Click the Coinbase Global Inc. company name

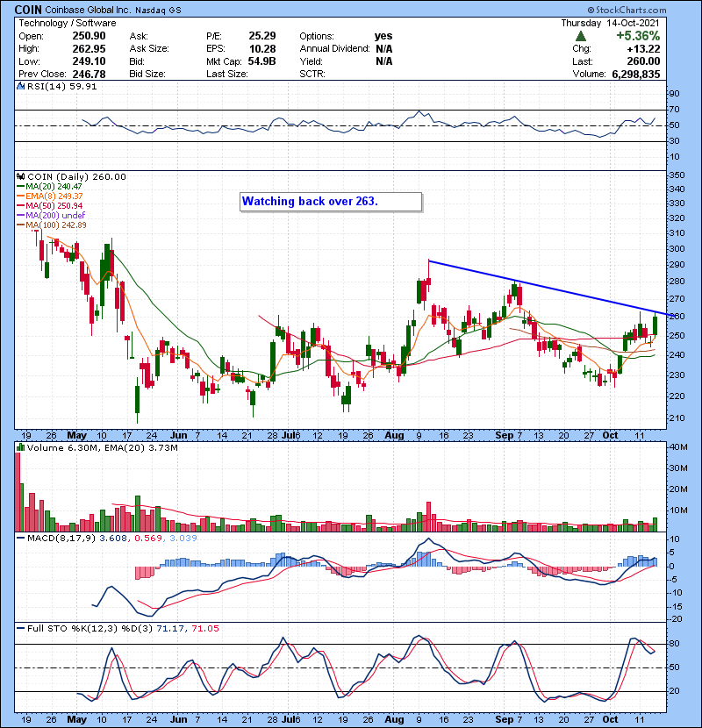point(88,10)
